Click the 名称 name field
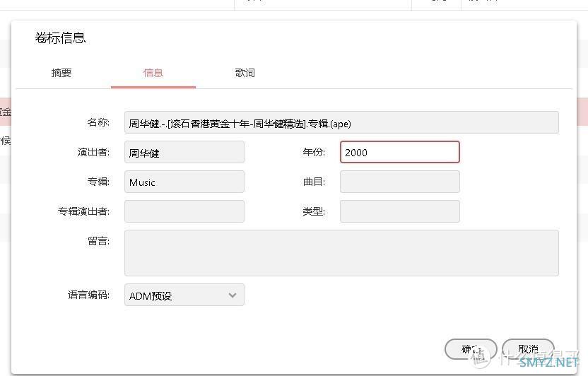This screenshot has width=588, height=376. point(341,122)
